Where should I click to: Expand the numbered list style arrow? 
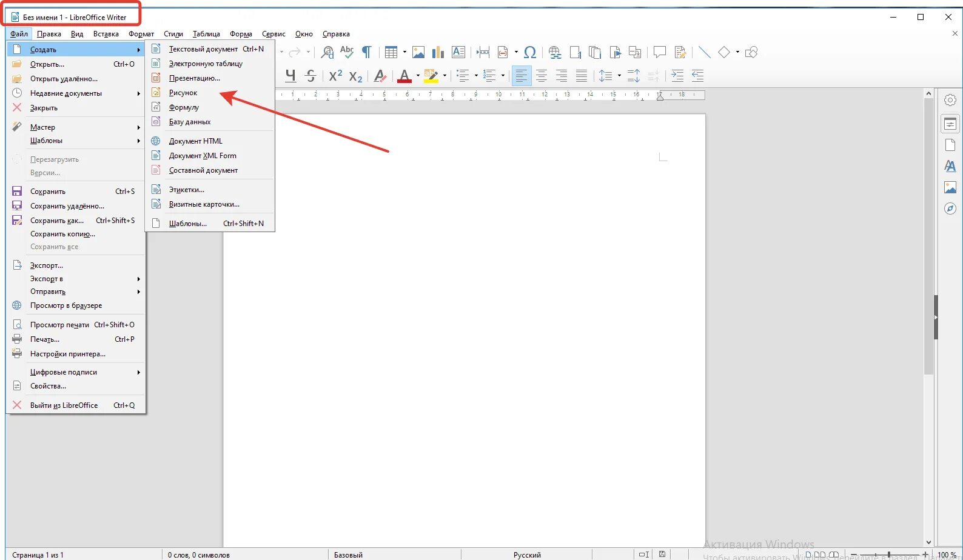[x=503, y=76]
